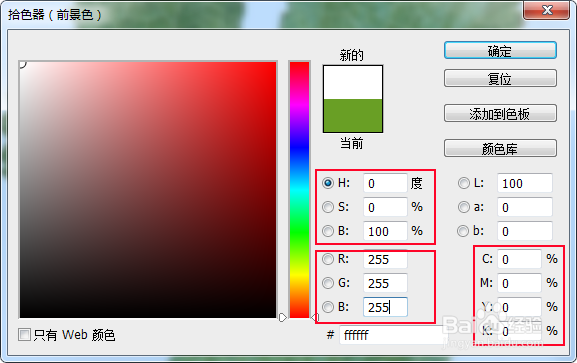Select the Lab b radio button

(x=463, y=231)
